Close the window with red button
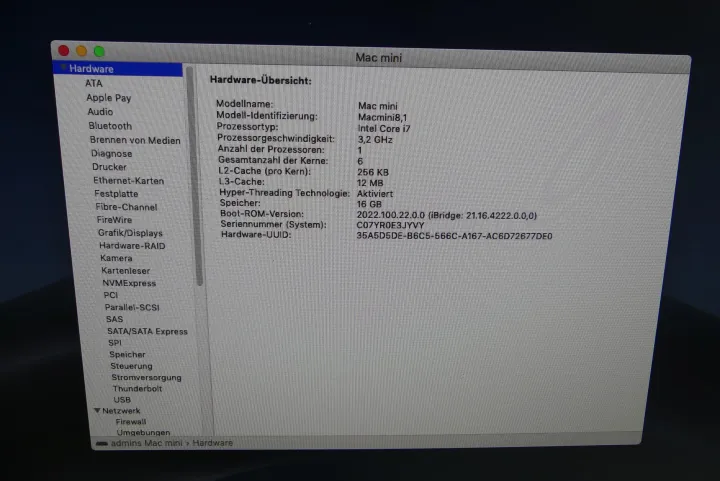The width and height of the screenshot is (720, 481). pos(64,50)
